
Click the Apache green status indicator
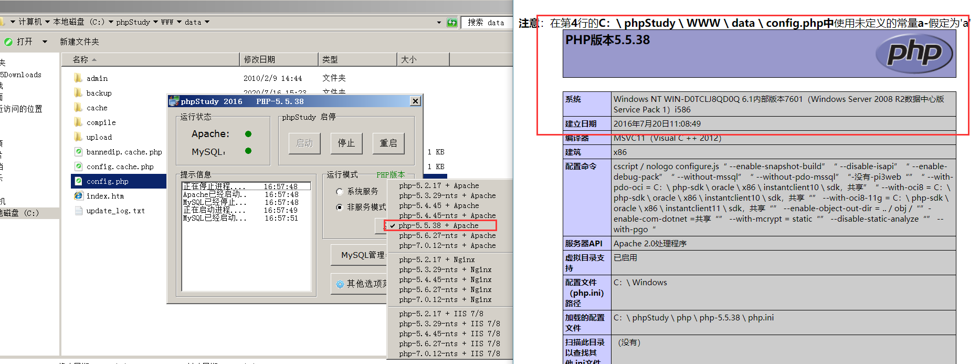tap(248, 134)
